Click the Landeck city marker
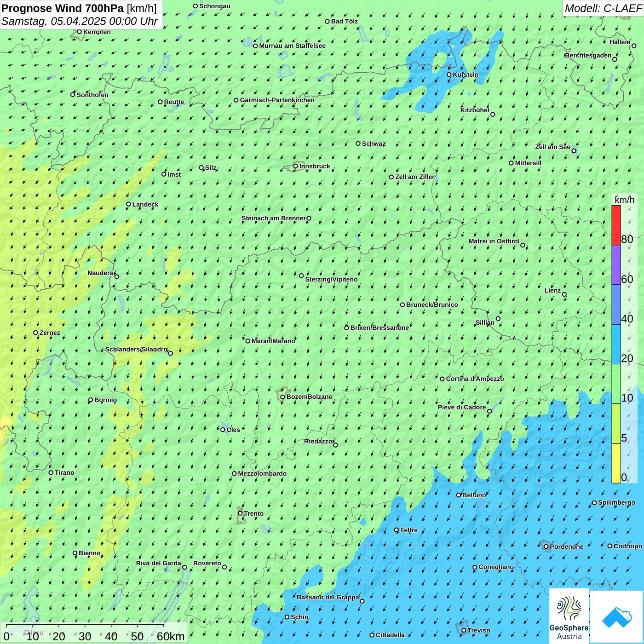Image resolution: width=644 pixels, height=644 pixels. pyautogui.click(x=128, y=204)
